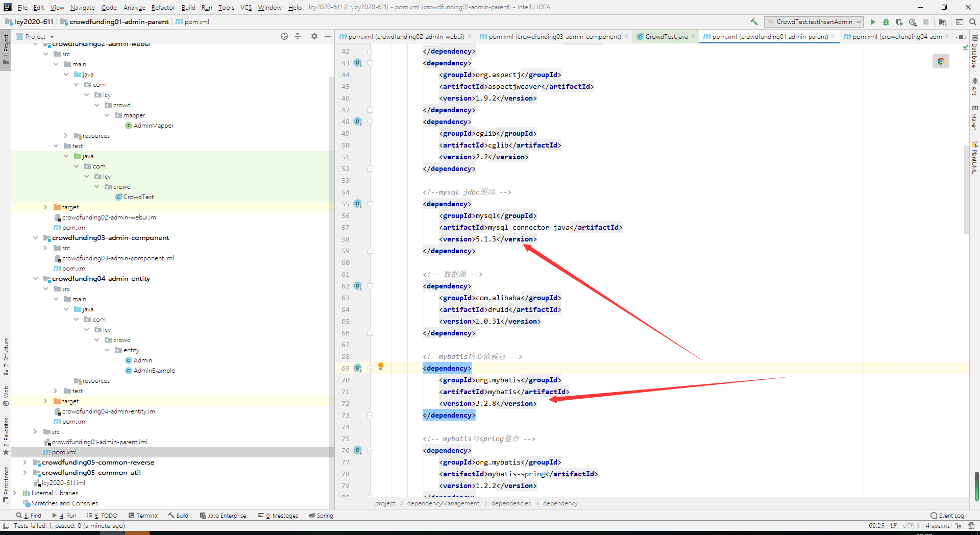Toggle tool window bars in bottom-left corner
Viewport: 980px width, 535px height.
point(6,526)
